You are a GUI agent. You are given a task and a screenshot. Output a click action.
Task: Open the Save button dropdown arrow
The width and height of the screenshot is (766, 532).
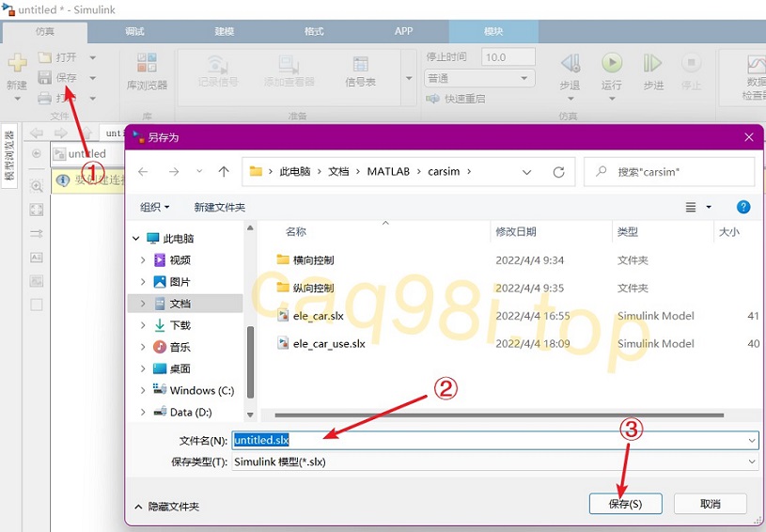92,78
